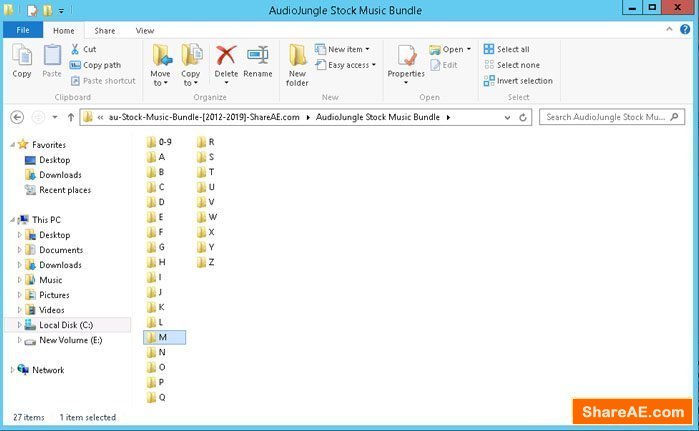The height and width of the screenshot is (431, 699).
Task: Click the Up one level arrow
Action: tap(70, 117)
